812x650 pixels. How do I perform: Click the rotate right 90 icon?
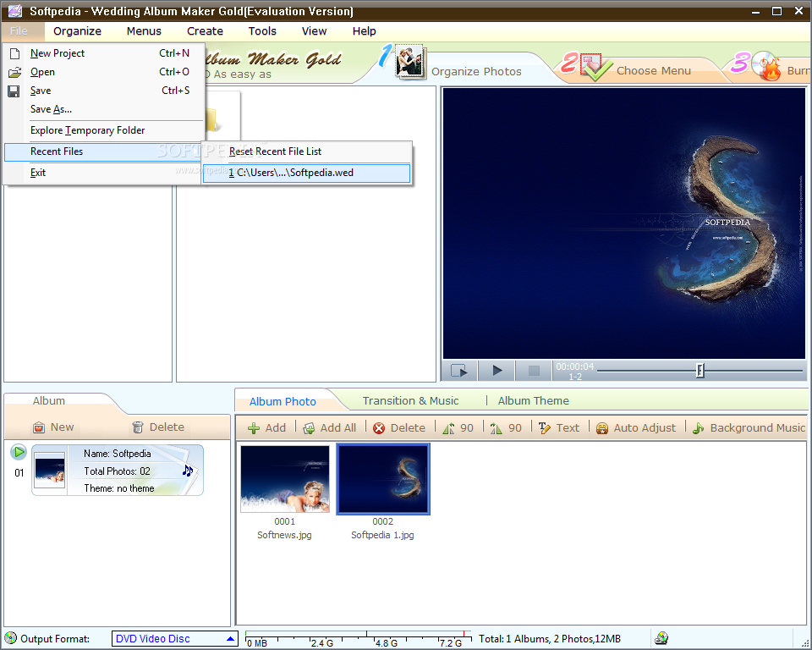(497, 428)
